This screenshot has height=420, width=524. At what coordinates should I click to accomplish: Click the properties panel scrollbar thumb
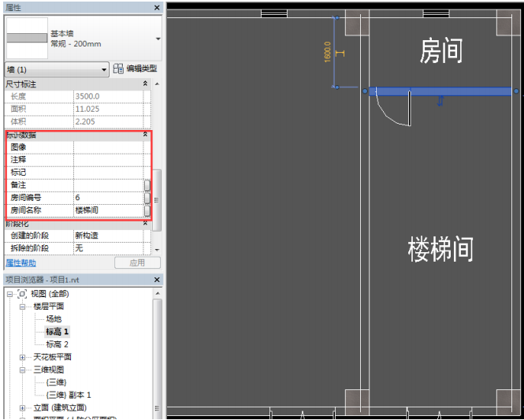pos(157,200)
